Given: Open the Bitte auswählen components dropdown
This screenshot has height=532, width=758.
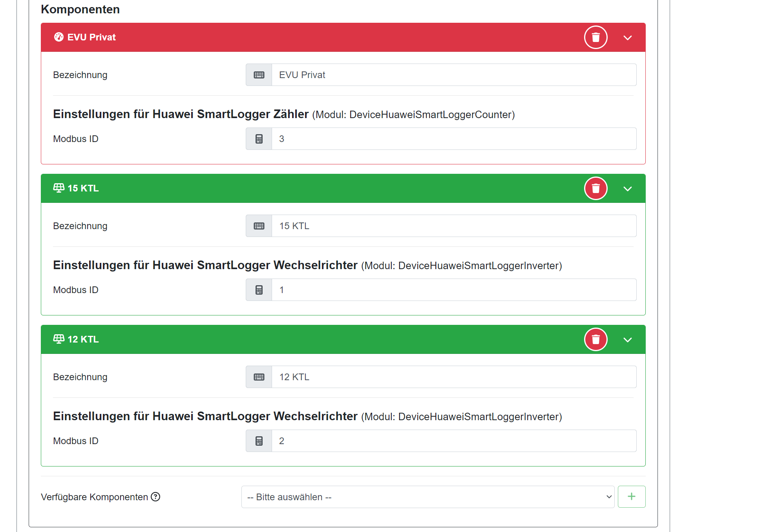Looking at the screenshot, I should coord(427,497).
